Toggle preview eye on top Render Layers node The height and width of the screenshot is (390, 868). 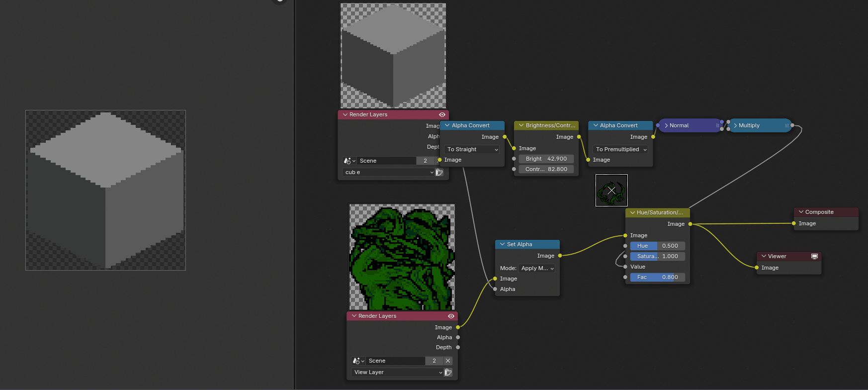(442, 115)
